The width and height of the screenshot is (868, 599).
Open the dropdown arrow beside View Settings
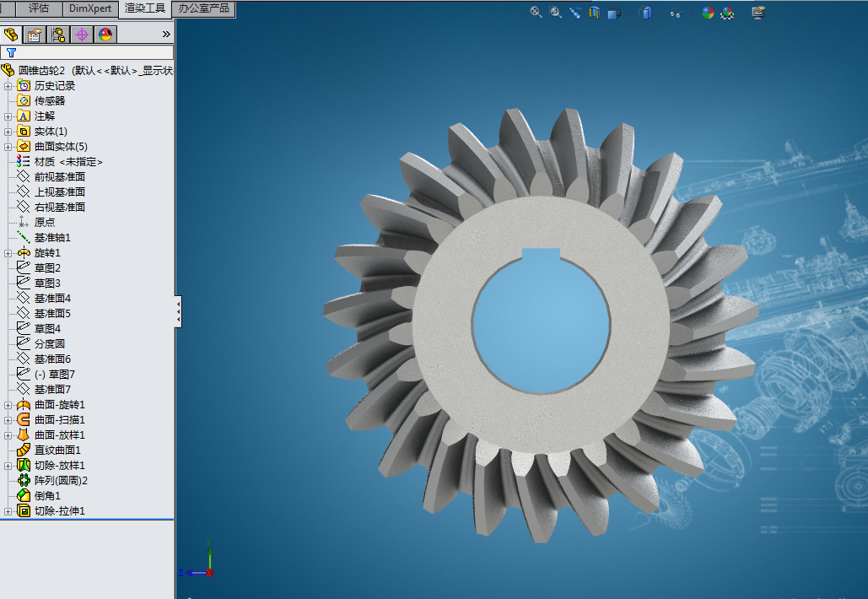774,13
